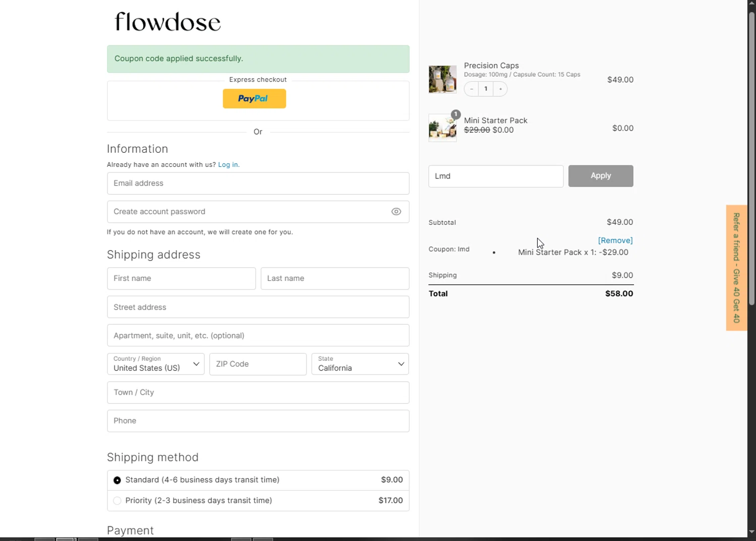Click the Precision Caps product name
This screenshot has height=541, width=756.
point(491,66)
